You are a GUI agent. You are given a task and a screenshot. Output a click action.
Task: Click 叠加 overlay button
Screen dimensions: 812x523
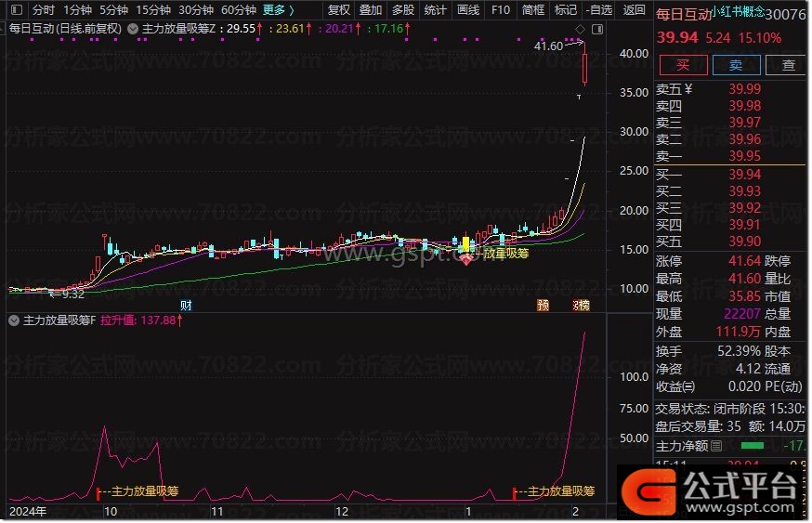click(371, 10)
